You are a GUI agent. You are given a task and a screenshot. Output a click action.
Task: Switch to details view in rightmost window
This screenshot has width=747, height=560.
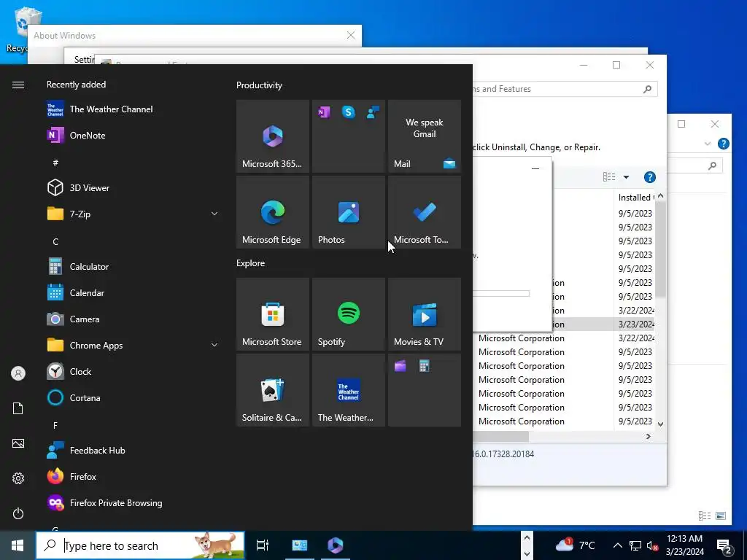[x=705, y=516]
